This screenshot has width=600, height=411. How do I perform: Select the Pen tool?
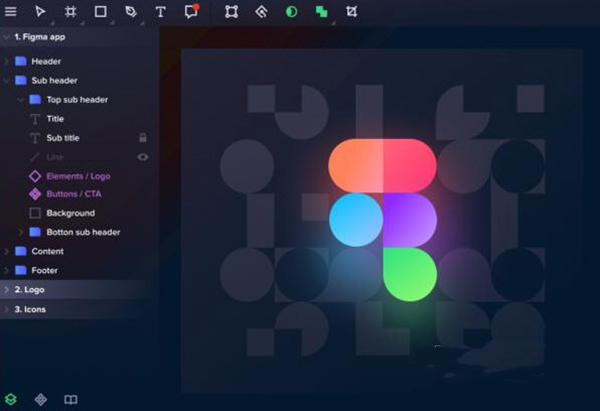130,12
